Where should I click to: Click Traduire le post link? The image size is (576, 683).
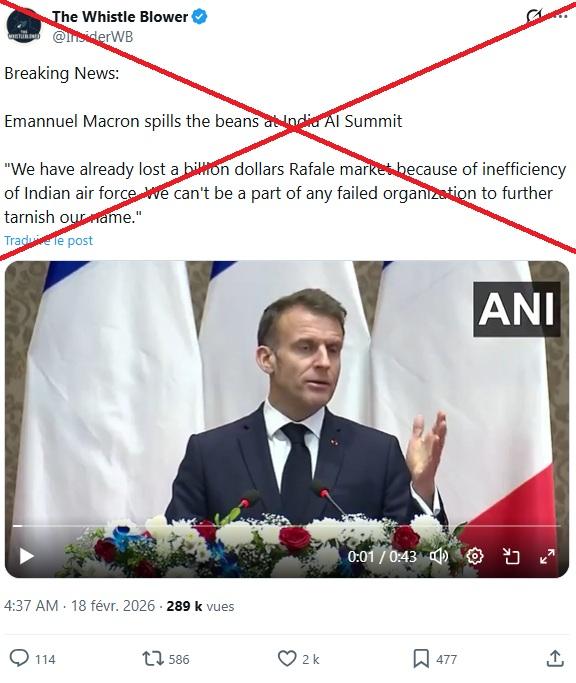pos(48,240)
